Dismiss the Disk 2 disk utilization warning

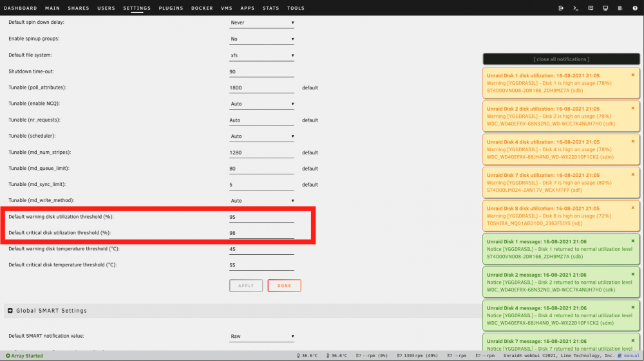633,108
